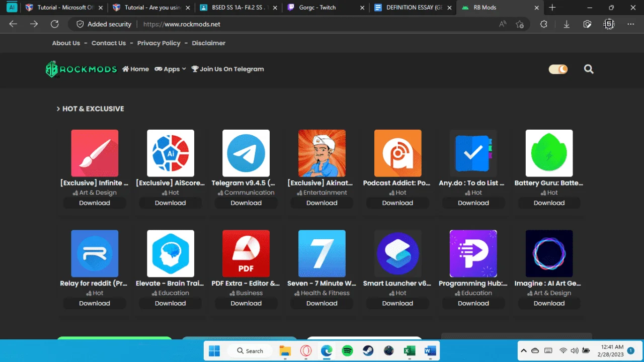644x362 pixels.
Task: Open the Contact Us page
Action: (109, 43)
